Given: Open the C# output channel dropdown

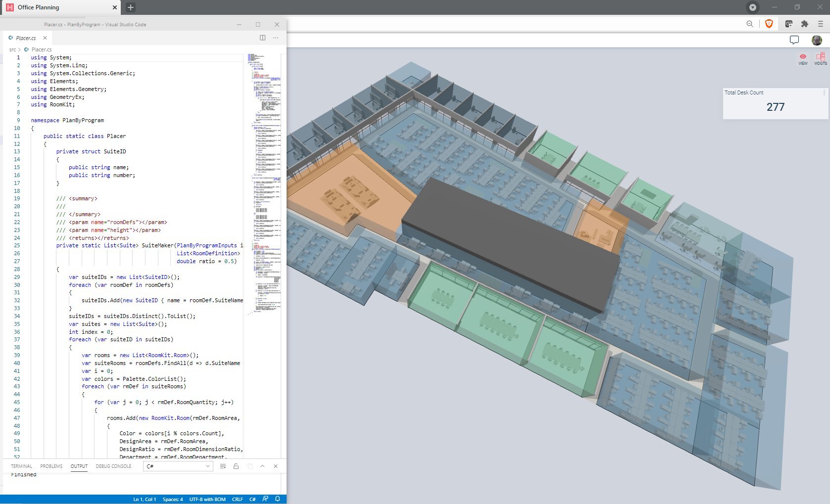Looking at the screenshot, I should pyautogui.click(x=178, y=466).
